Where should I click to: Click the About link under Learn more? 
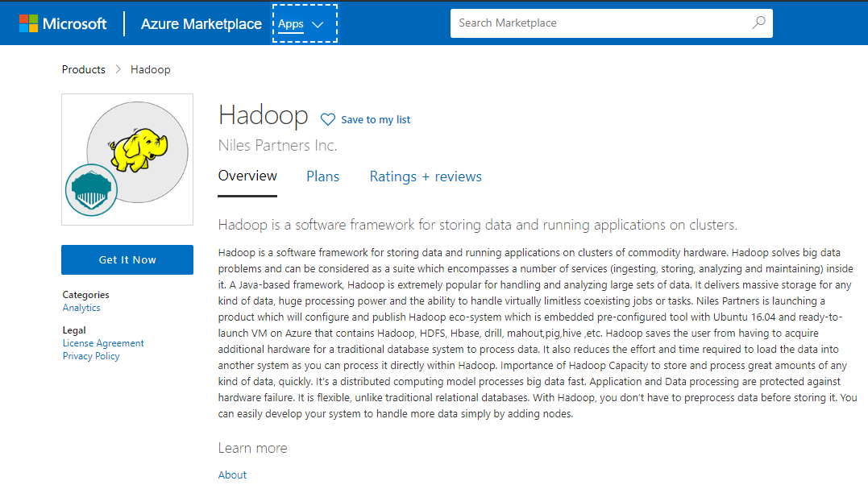(232, 475)
